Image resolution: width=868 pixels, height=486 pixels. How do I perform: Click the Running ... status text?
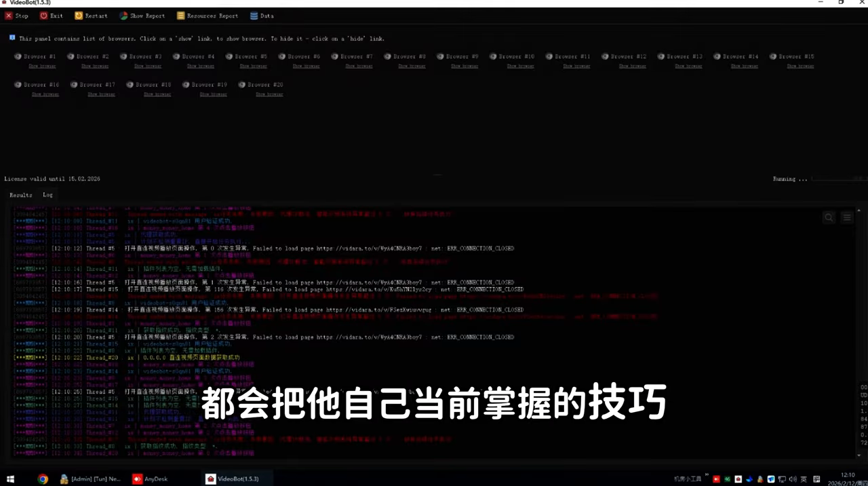pyautogui.click(x=790, y=179)
